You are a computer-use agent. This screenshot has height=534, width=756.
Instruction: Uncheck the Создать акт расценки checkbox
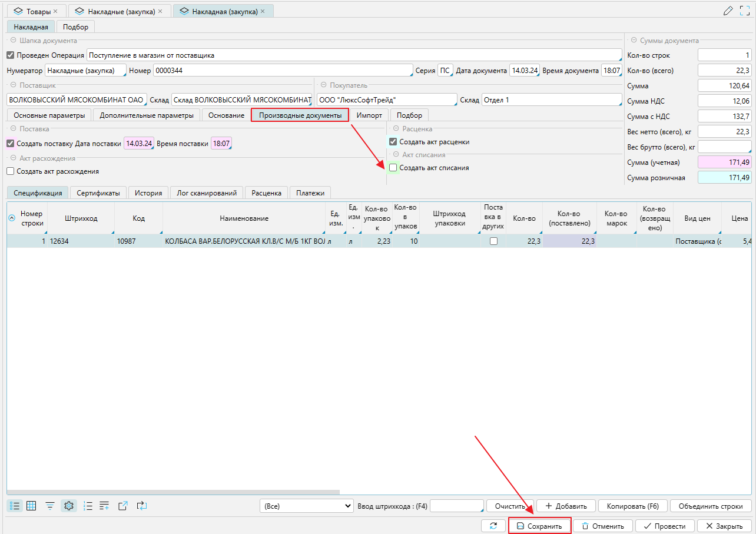click(x=393, y=142)
